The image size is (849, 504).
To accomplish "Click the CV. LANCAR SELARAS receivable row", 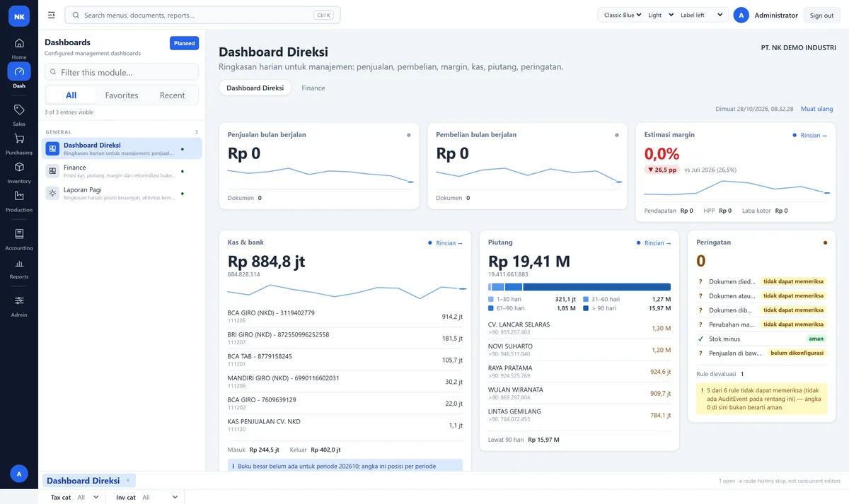I will point(579,328).
